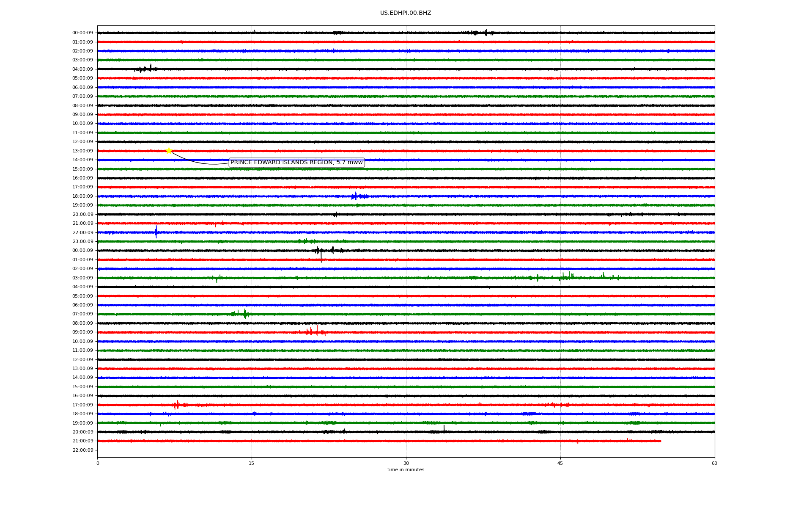Click the Prince Edward Islands Region annotation label
Screen dimensions: 812x508
[x=296, y=163]
